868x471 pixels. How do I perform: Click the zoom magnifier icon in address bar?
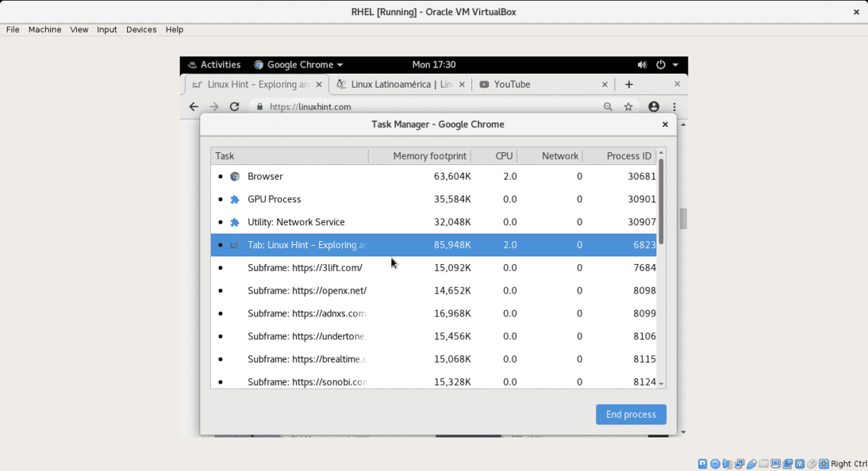tap(607, 107)
